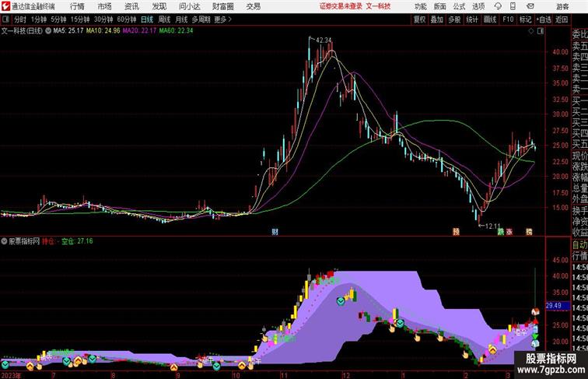Image resolution: width=588 pixels, height=379 pixels.
Task: Expand the 更多 periods list
Action: 222,19
